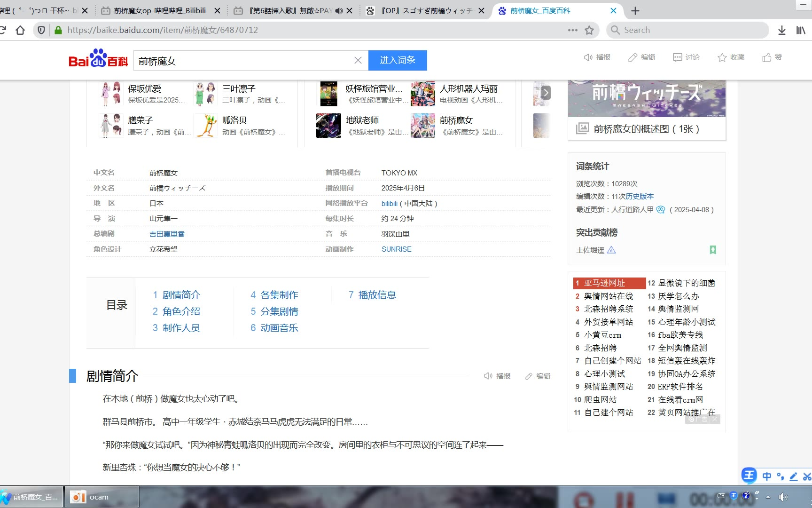This screenshot has height=508, width=812.
Task: Click the browser Home icon
Action: tap(20, 30)
